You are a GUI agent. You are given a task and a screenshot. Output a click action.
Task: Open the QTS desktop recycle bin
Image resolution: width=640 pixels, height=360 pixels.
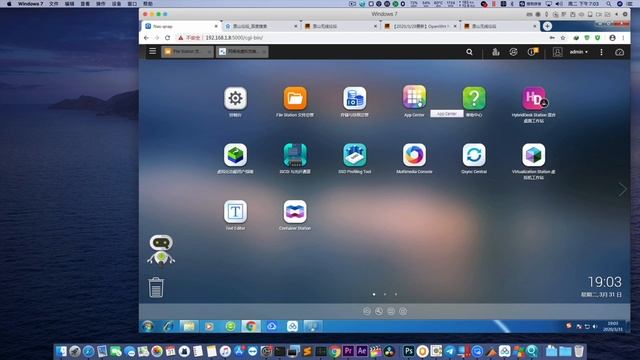click(156, 287)
